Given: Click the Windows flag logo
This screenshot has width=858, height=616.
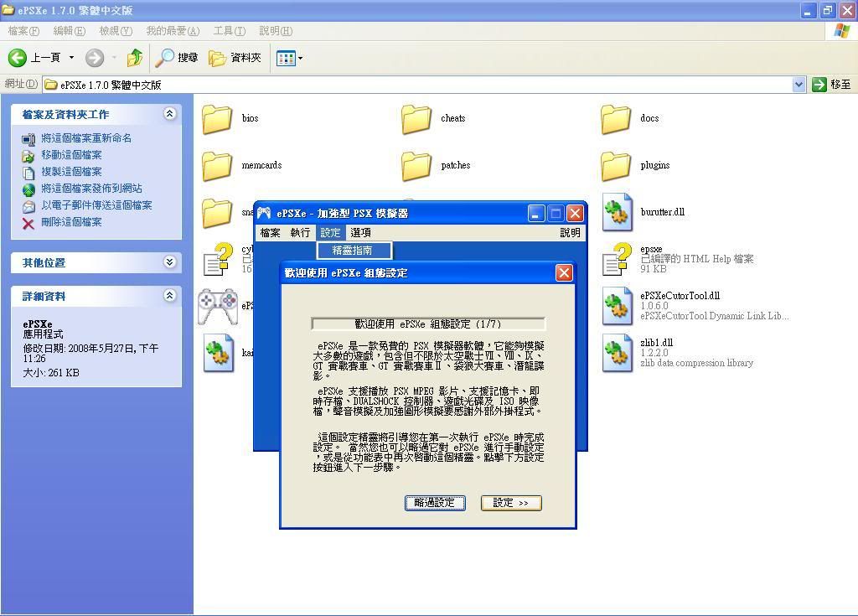Looking at the screenshot, I should point(842,31).
